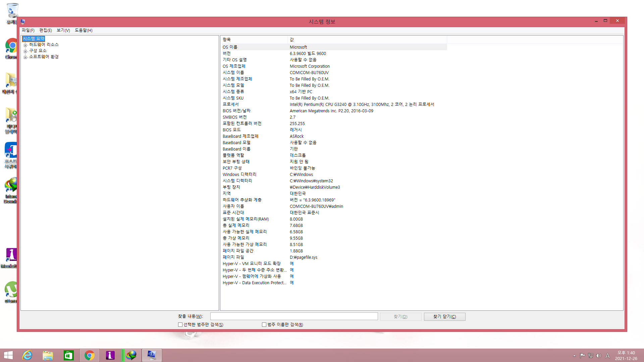Switch to System Information taskbar button
Viewport: 644px width, 362px height.
152,355
